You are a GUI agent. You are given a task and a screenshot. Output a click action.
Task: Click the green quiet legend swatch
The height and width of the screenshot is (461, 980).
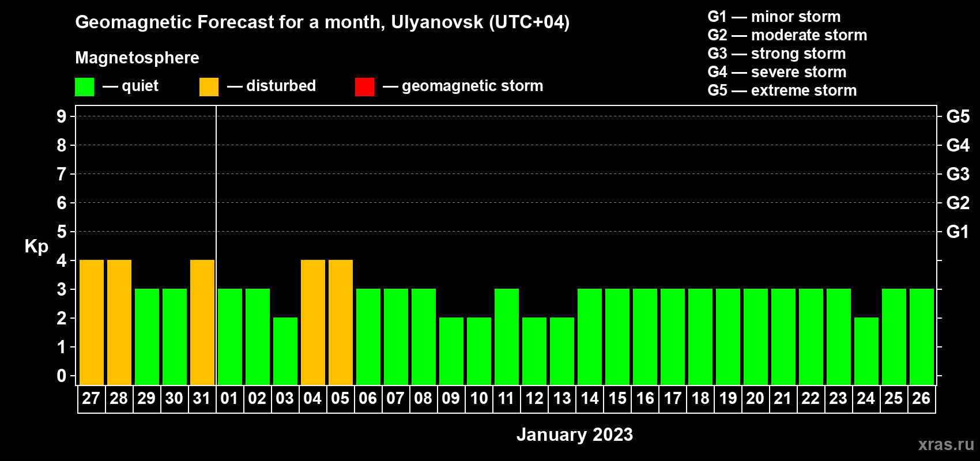84,87
